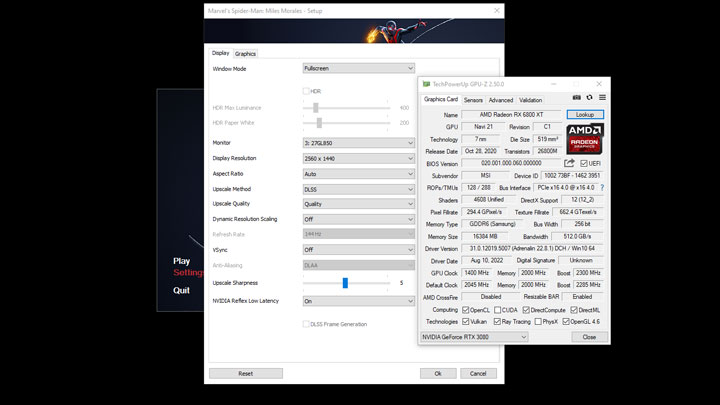
Task: Toggle the OpenCL checkbox
Action: click(x=466, y=310)
